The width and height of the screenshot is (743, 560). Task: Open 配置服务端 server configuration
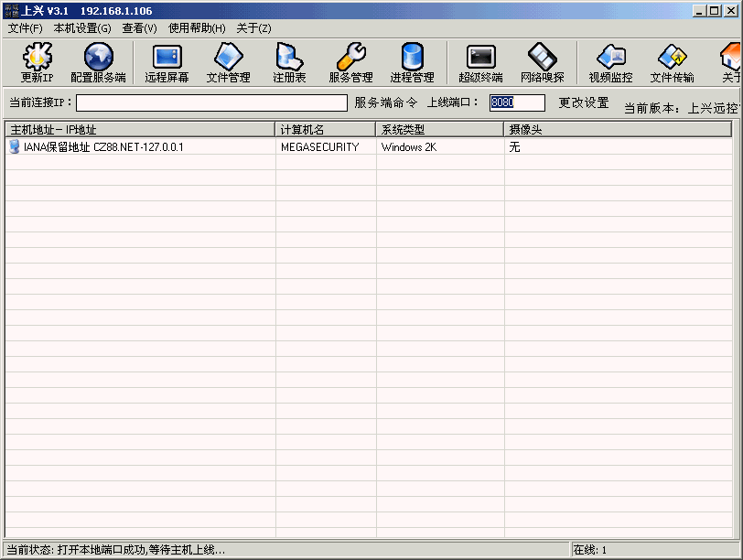point(98,63)
